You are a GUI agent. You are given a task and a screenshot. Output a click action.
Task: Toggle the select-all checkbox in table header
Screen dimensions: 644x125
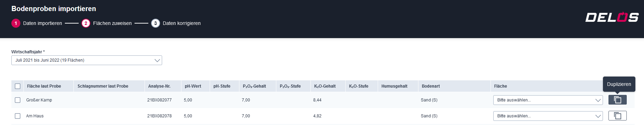point(18,86)
